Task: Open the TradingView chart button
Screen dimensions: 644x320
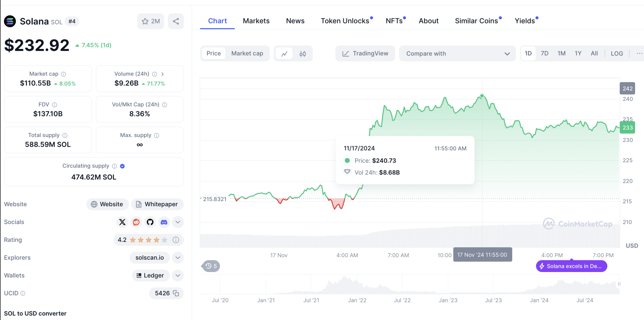Action: coord(365,54)
